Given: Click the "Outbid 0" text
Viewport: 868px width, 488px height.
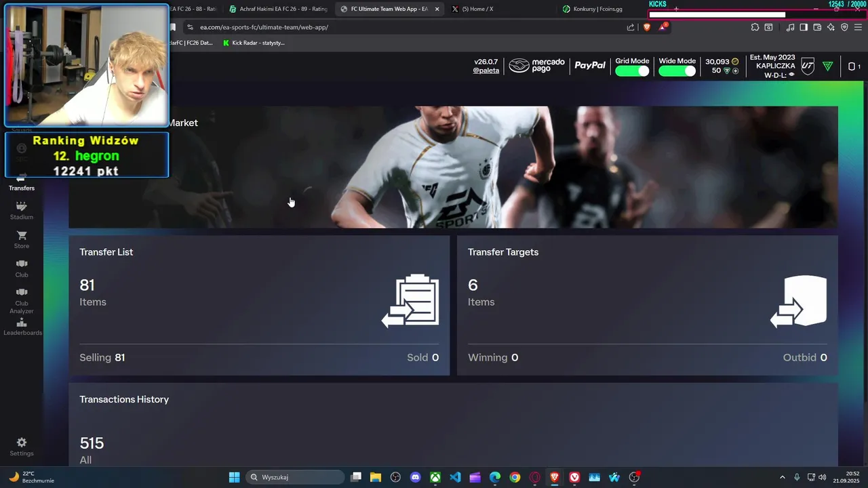Looking at the screenshot, I should [805, 357].
